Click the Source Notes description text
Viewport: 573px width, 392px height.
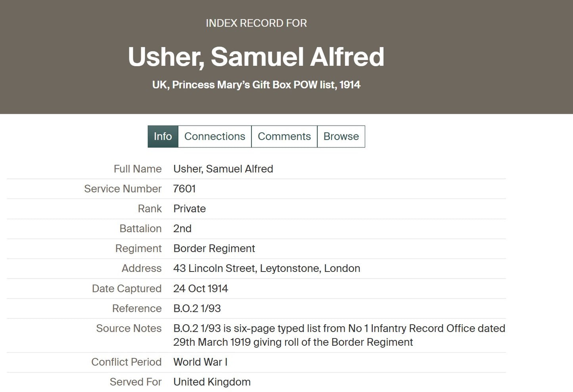click(x=339, y=335)
